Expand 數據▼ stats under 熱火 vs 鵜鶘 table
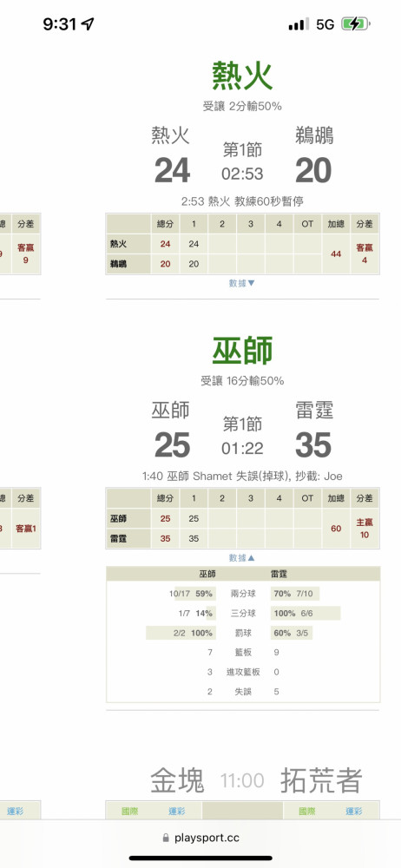 (242, 283)
